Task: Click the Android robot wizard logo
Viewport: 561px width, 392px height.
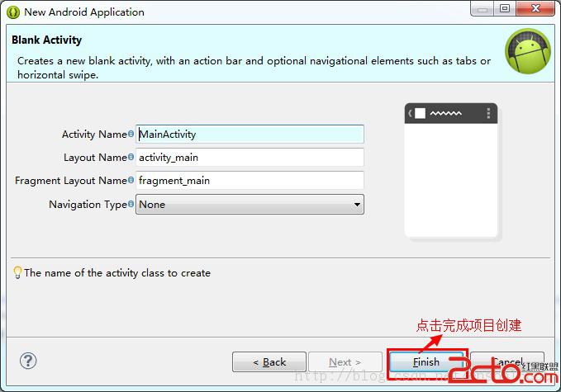Action: [x=528, y=51]
